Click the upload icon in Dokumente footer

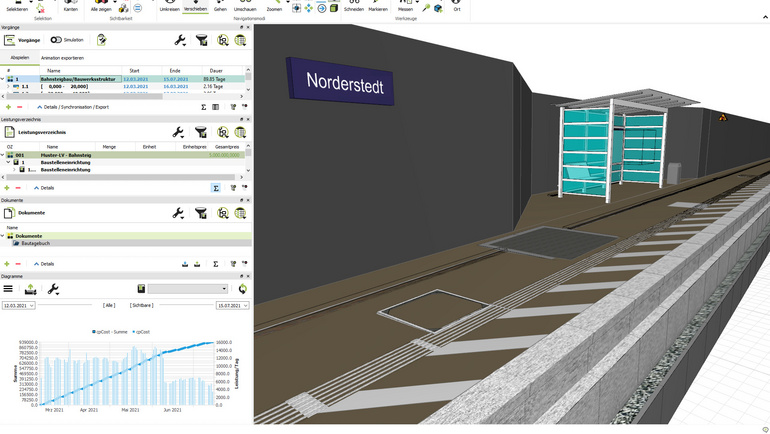197,264
